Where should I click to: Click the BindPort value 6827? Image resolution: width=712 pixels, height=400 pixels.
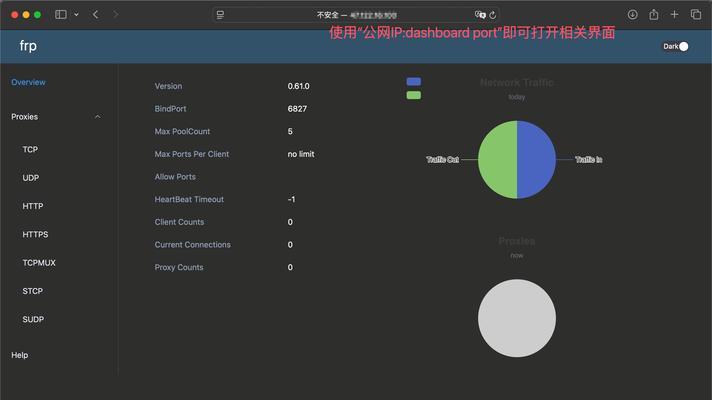(297, 109)
